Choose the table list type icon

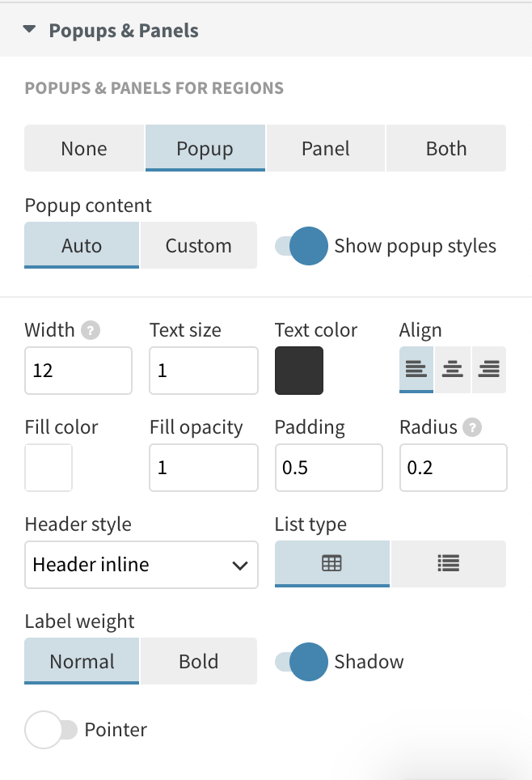(x=332, y=563)
